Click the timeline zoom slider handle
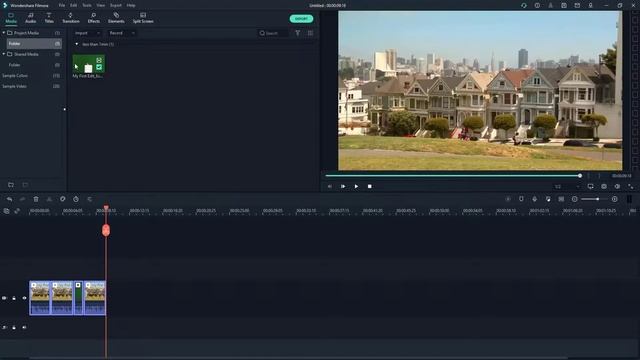640x360 pixels. [598, 199]
